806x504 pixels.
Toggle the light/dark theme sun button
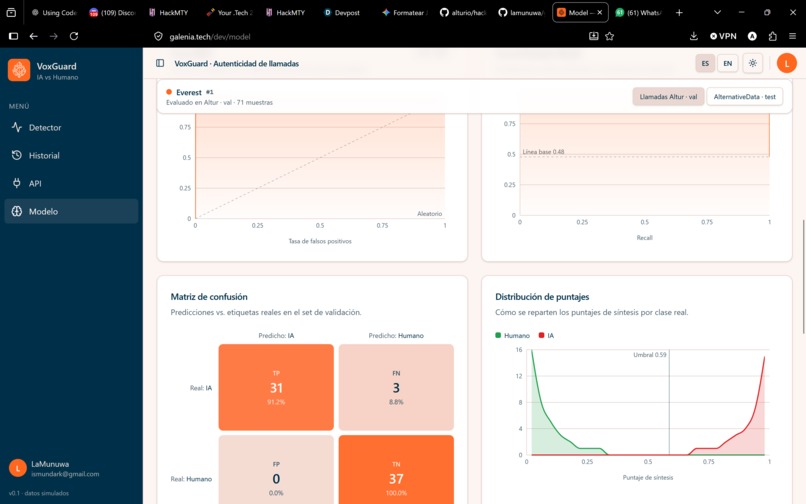point(753,63)
